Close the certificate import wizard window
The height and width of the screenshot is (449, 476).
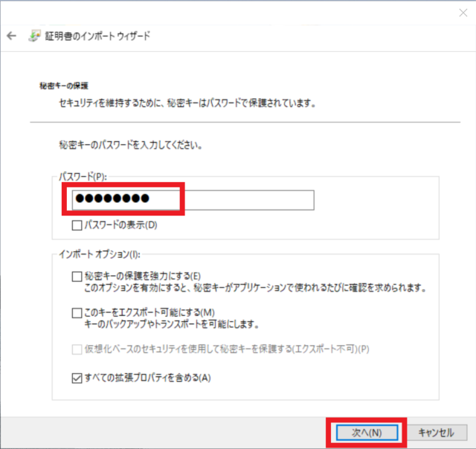463,13
